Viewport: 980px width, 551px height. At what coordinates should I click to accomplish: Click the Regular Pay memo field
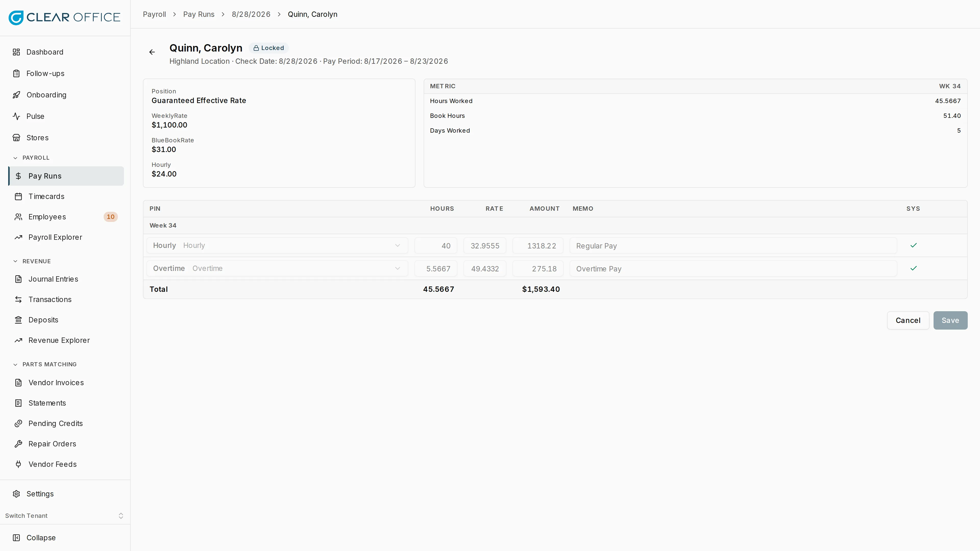[x=733, y=246]
